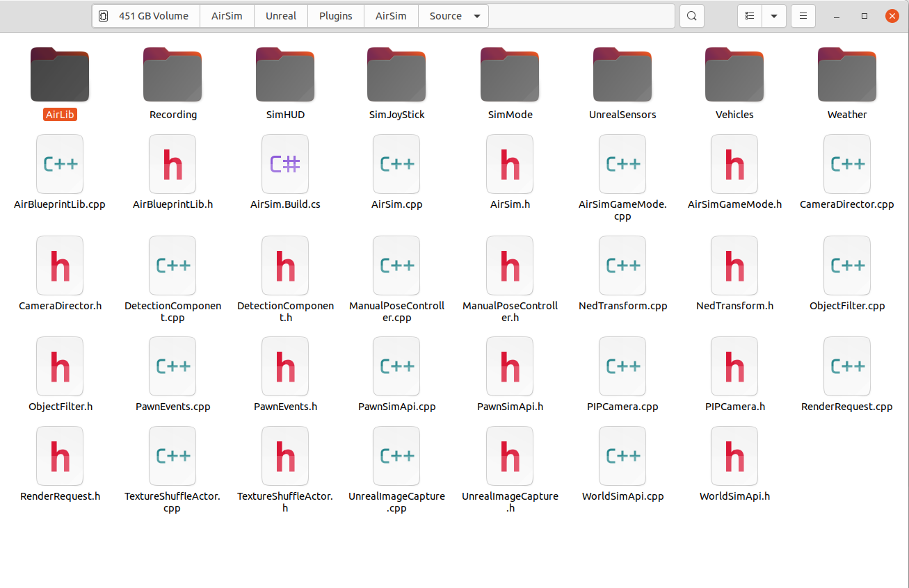Screen dimensions: 909x588
Task: Select AirBlueprintLib.cpp file icon
Action: 60,164
